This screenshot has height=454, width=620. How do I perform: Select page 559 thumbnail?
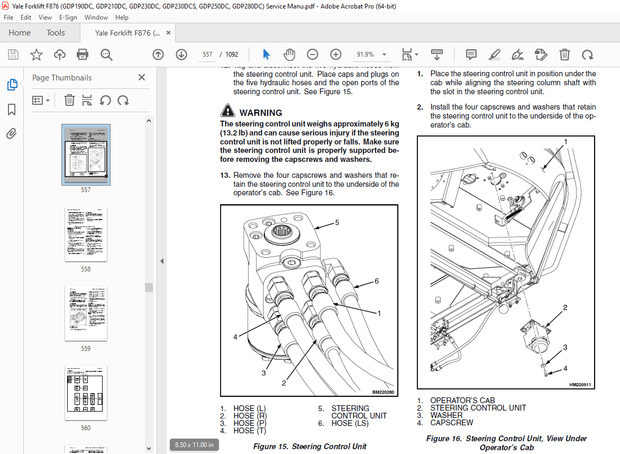[x=86, y=314]
